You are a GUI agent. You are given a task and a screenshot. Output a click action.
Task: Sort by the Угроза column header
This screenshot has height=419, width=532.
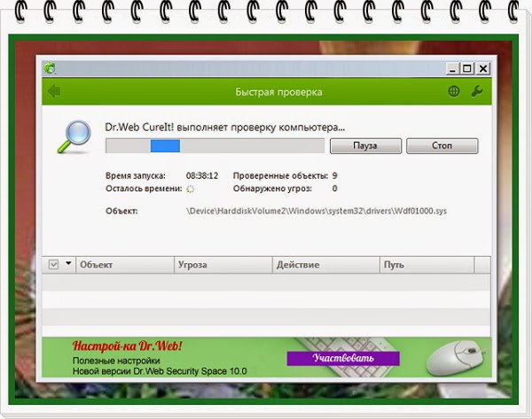click(223, 265)
